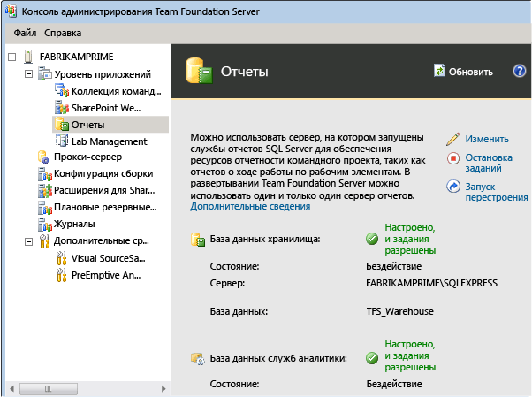Click the Изменить link
The height and width of the screenshot is (397, 532).
click(x=487, y=139)
